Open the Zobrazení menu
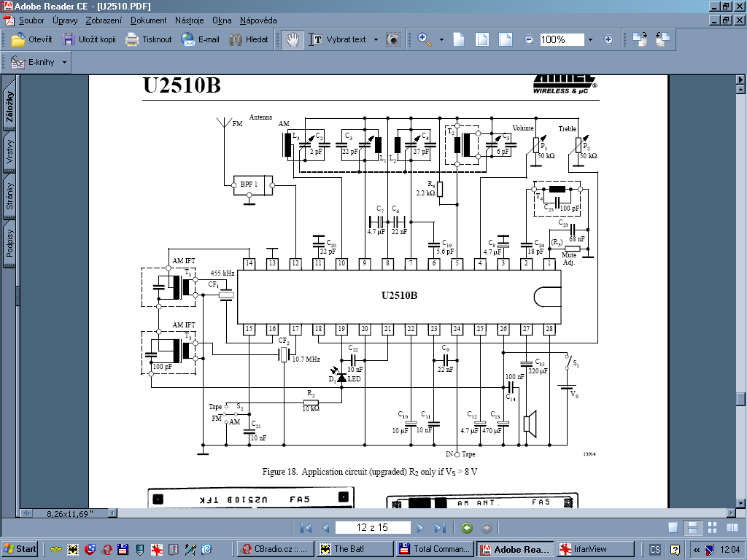The height and width of the screenshot is (560, 747). point(104,20)
